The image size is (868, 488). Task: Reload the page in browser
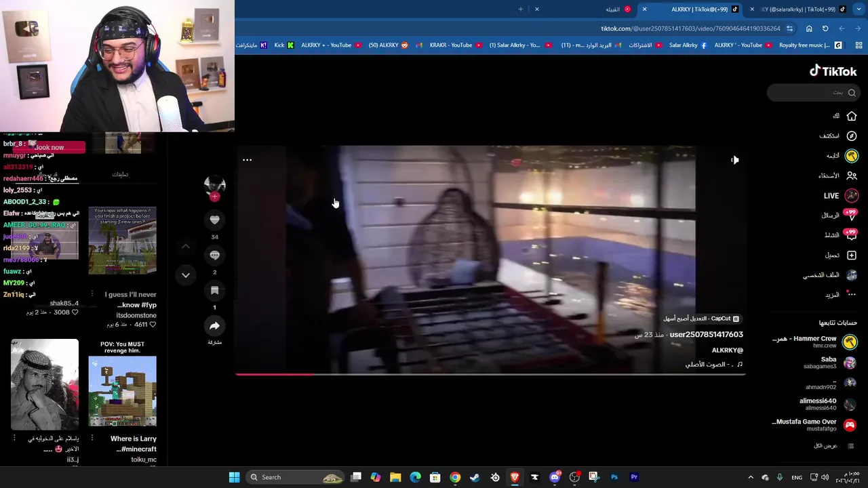point(825,28)
